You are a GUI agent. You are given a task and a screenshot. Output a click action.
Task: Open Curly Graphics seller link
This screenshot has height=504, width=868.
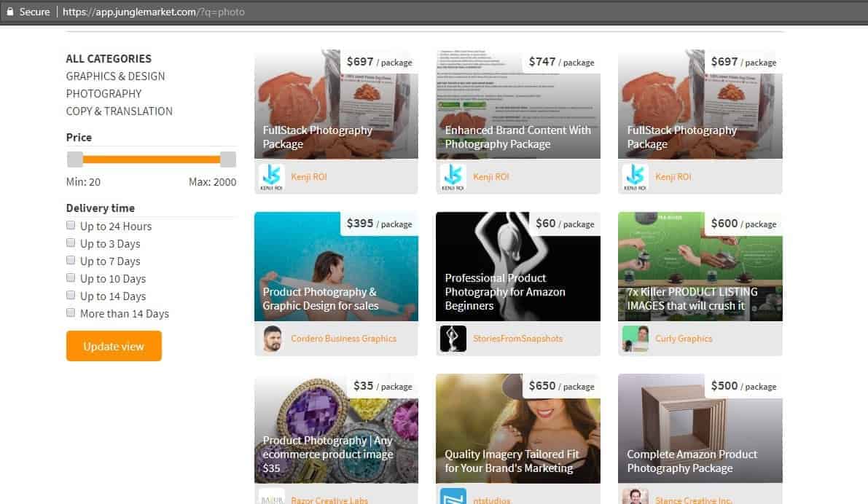point(684,339)
